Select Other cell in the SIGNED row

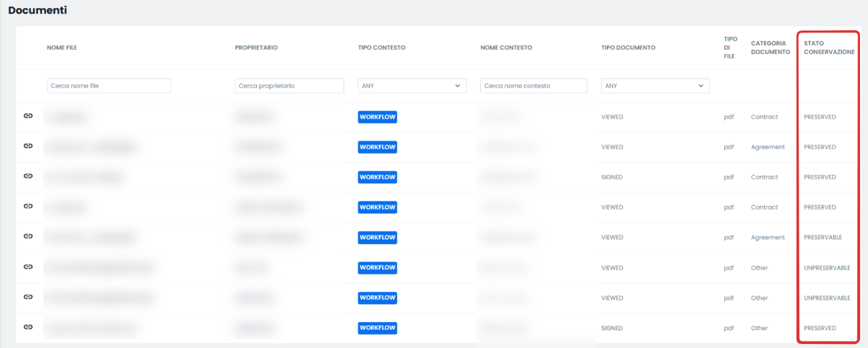[x=759, y=328]
